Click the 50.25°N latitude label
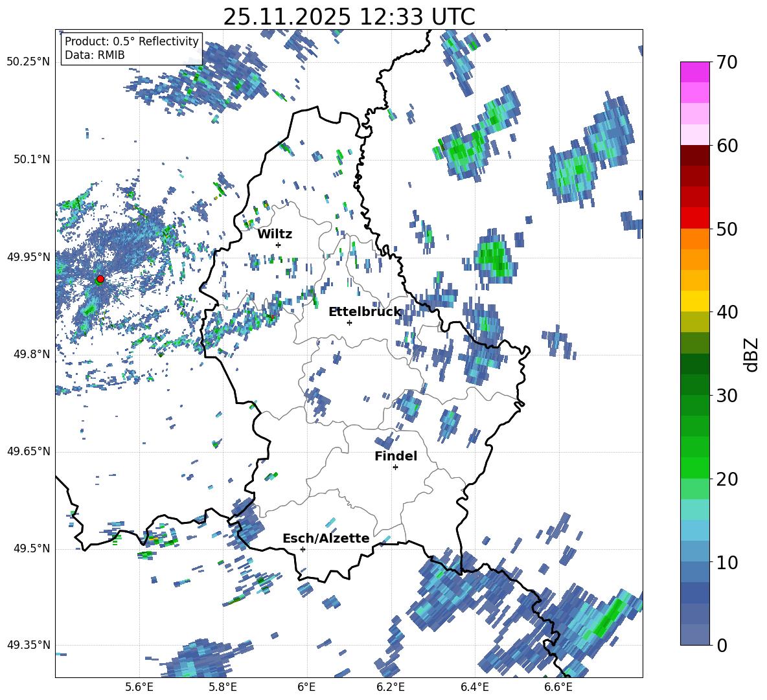This screenshot has width=767, height=700. click(29, 62)
